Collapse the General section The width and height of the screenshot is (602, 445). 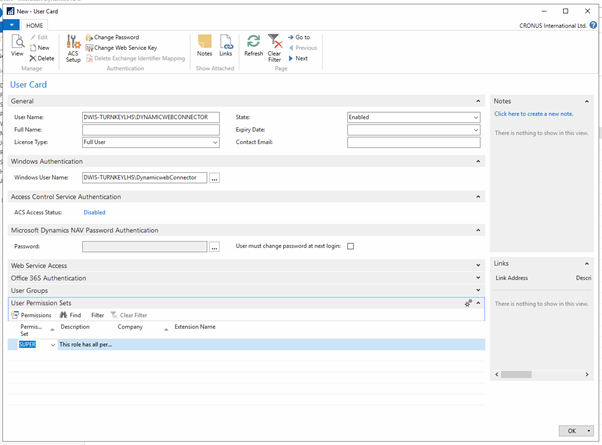pyautogui.click(x=478, y=101)
